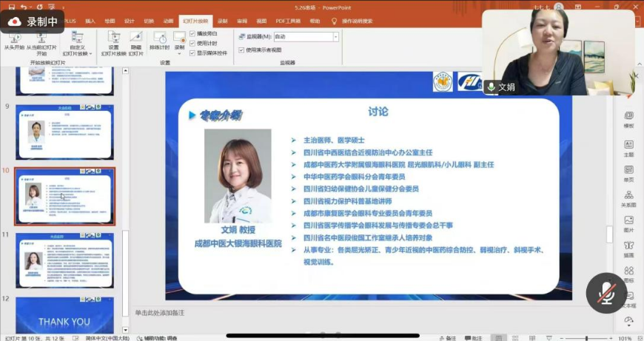Open 排练计时 rehearse timings
This screenshot has height=341, width=644.
tap(159, 41)
